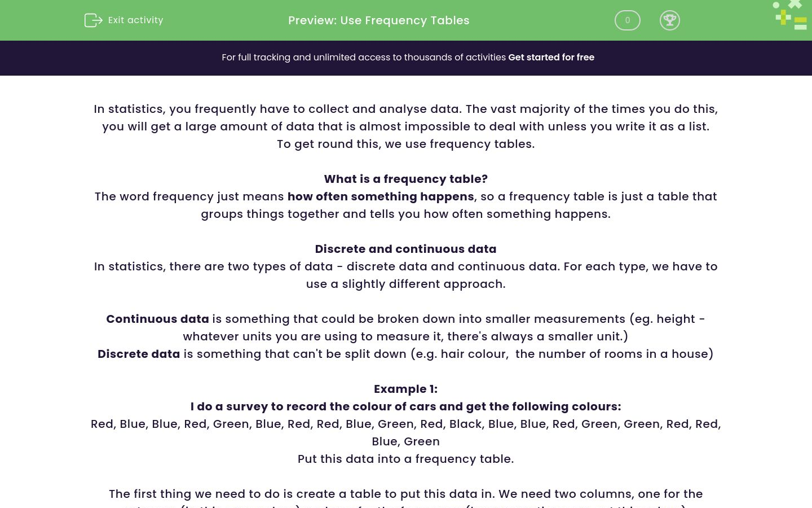Click the green cross logo shape
The height and width of the screenshot is (508, 812).
pyautogui.click(x=795, y=5)
